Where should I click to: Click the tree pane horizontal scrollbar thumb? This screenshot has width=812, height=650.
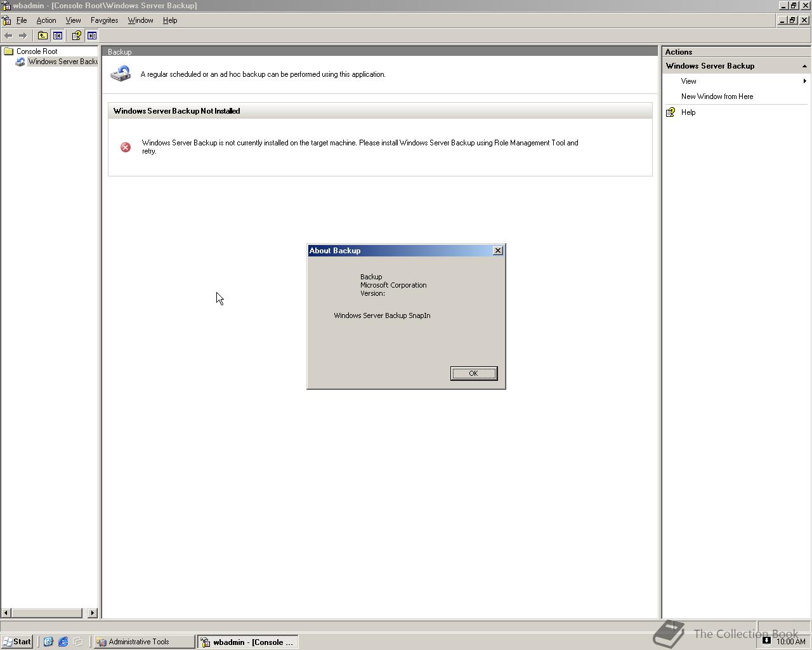click(x=46, y=613)
